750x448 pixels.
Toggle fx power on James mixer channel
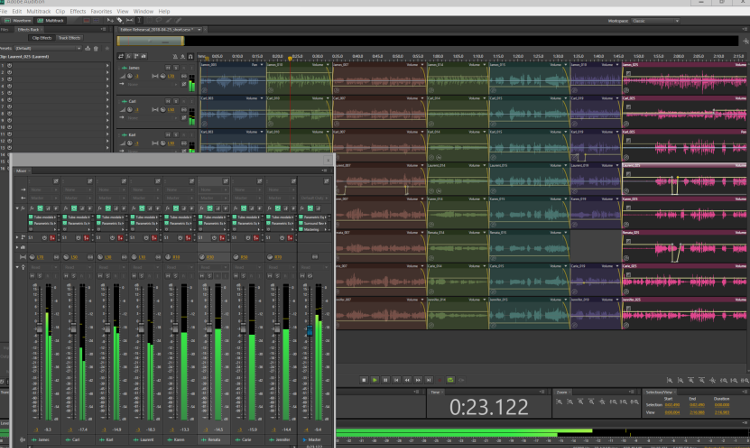[40, 208]
